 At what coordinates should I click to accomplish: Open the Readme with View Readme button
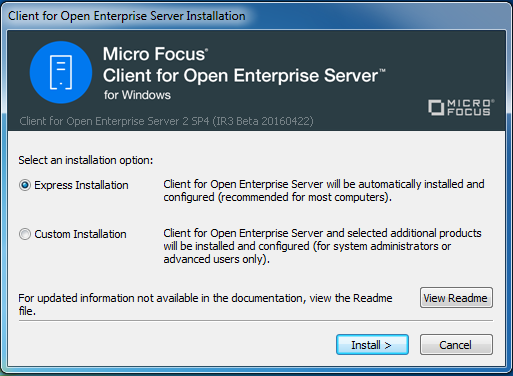[456, 298]
